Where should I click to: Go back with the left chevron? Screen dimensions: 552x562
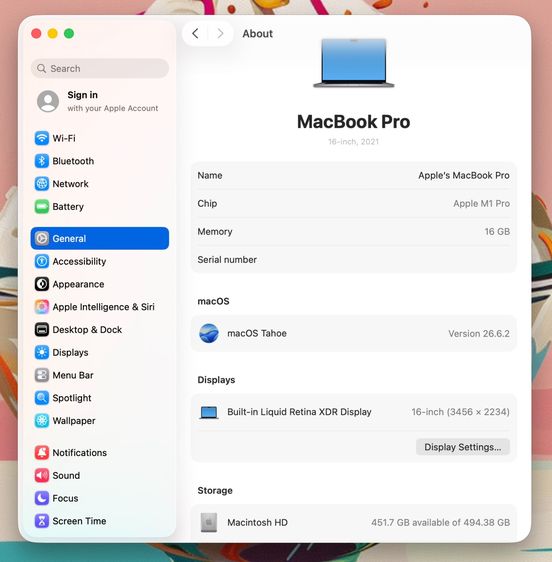[195, 34]
